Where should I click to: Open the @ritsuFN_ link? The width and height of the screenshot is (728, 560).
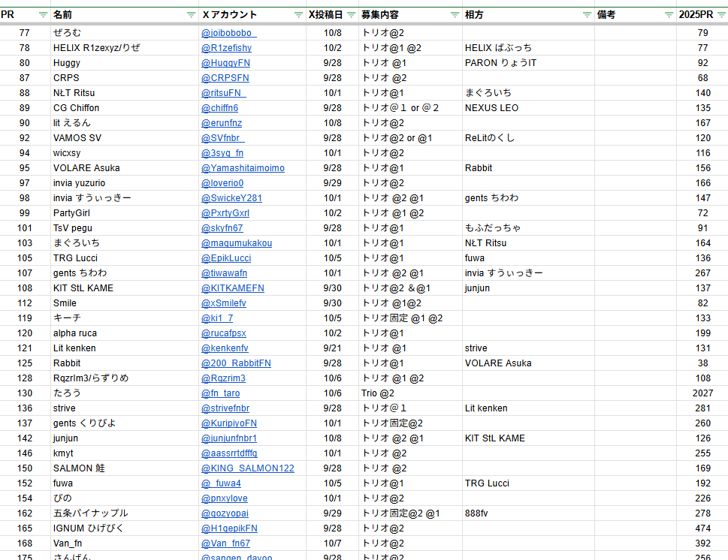pyautogui.click(x=223, y=93)
